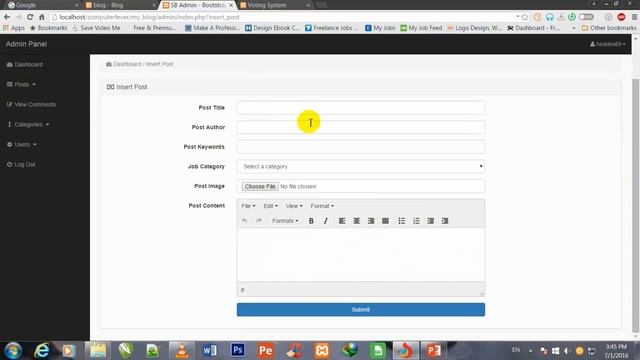Increase indent in editor

click(445, 221)
